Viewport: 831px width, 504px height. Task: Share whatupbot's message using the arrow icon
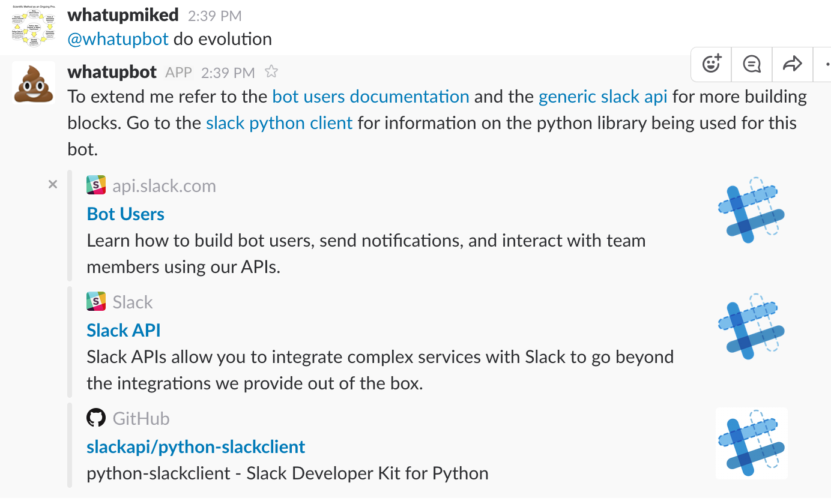(793, 64)
